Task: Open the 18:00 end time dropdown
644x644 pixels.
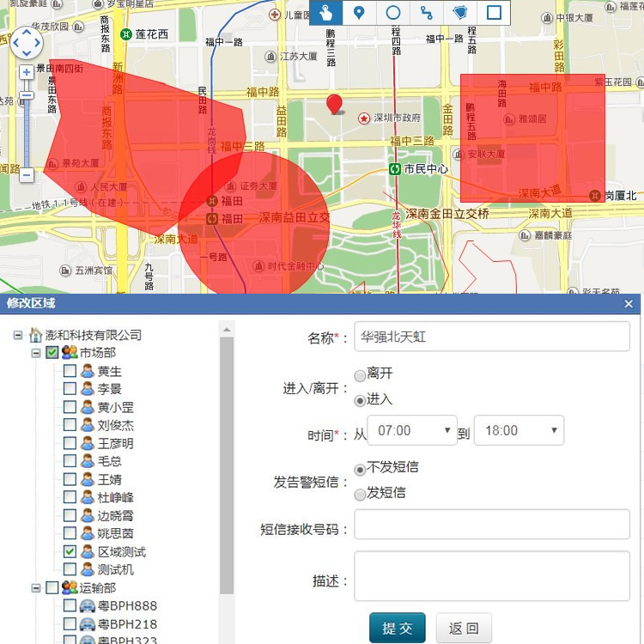Action: [x=519, y=430]
